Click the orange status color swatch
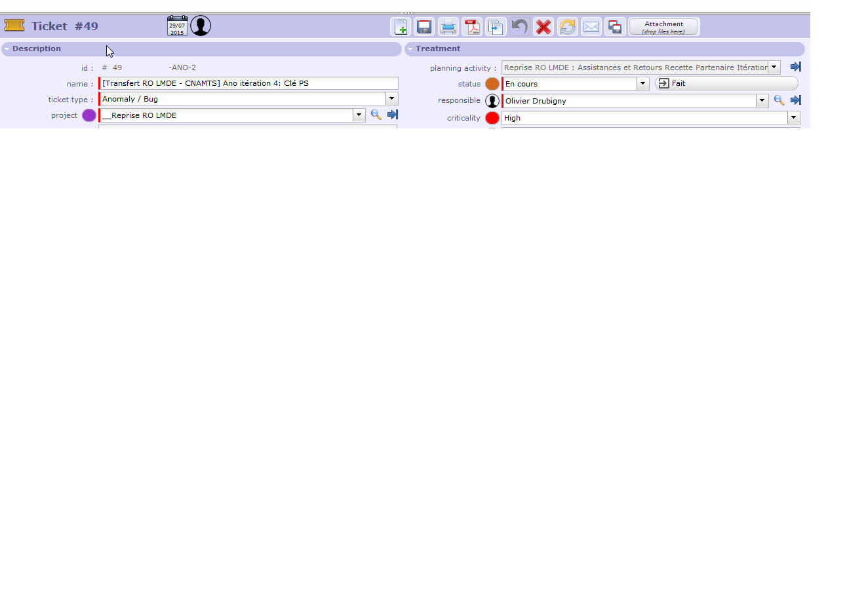Screen dimensions: 847x616 point(492,84)
